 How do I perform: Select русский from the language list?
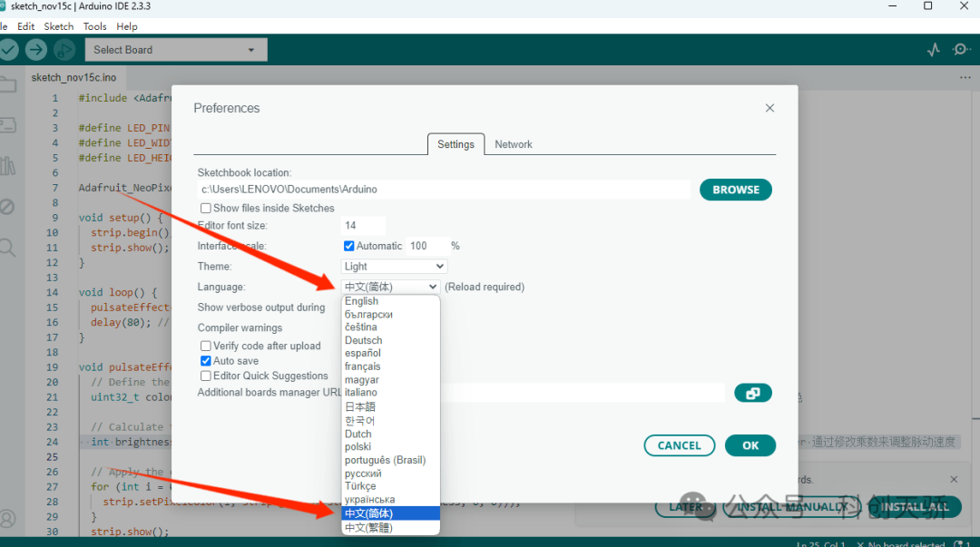click(x=390, y=474)
